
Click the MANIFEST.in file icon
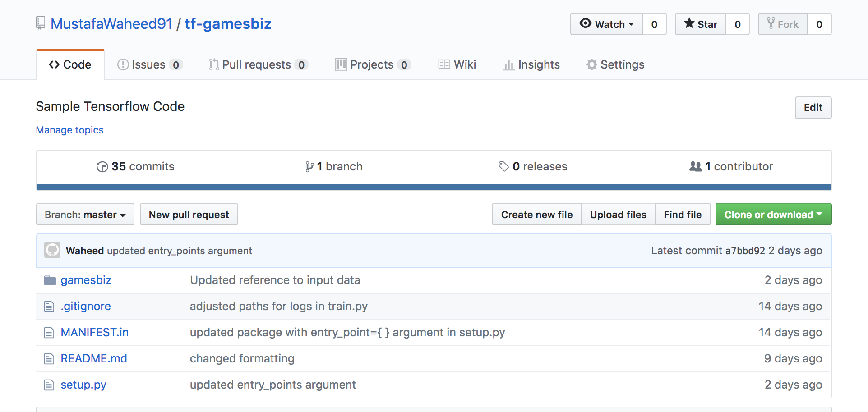49,333
